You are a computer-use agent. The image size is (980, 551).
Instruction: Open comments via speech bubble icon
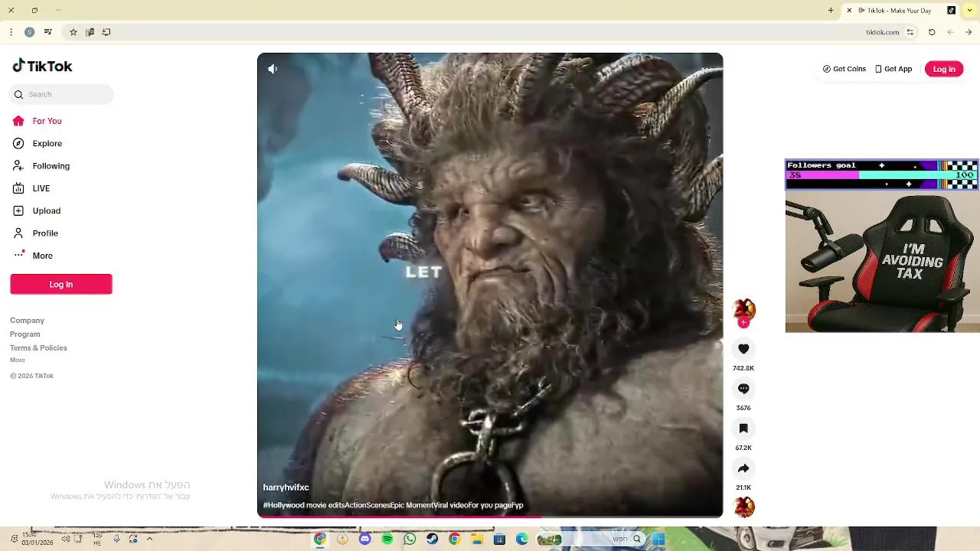(743, 389)
